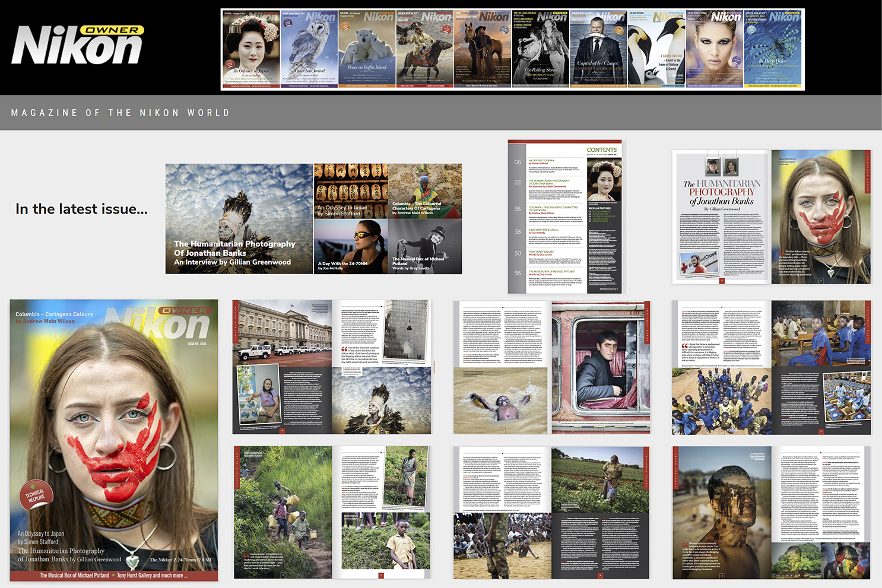Open the 'Winter has Arrived' owl cover
Viewport: 882px width, 588px height.
(x=309, y=49)
